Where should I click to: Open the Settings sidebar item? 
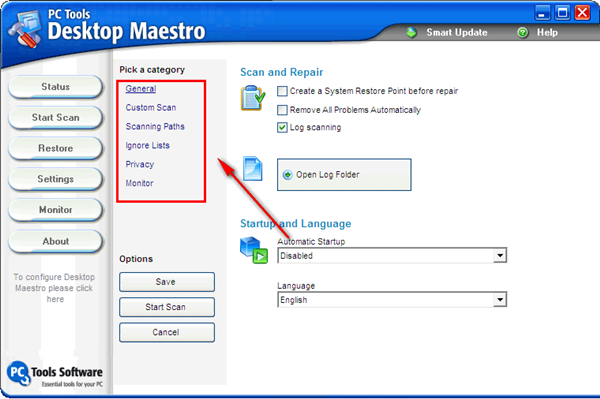55,179
